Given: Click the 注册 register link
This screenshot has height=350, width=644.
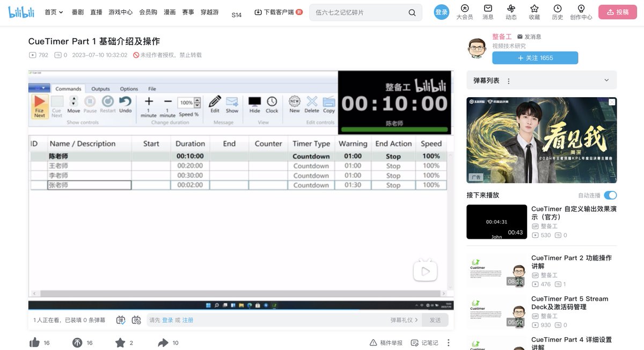Looking at the screenshot, I should 188,320.
